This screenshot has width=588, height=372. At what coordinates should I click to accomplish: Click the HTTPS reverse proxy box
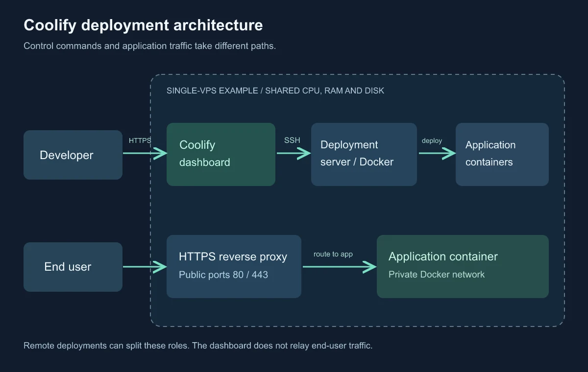coord(234,266)
